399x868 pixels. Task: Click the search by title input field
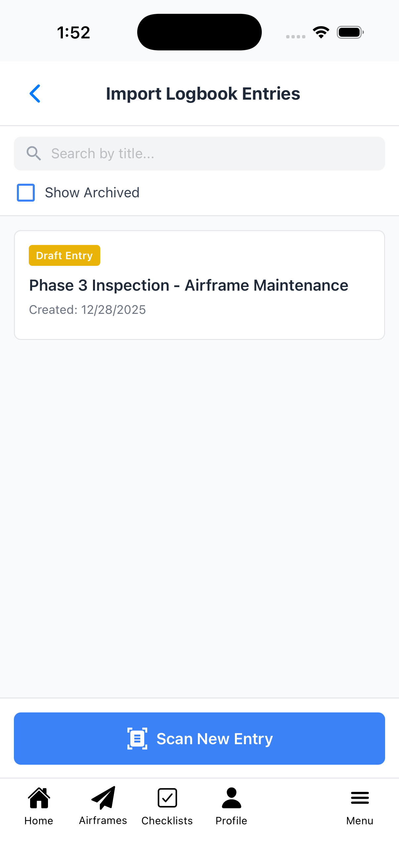pos(199,153)
